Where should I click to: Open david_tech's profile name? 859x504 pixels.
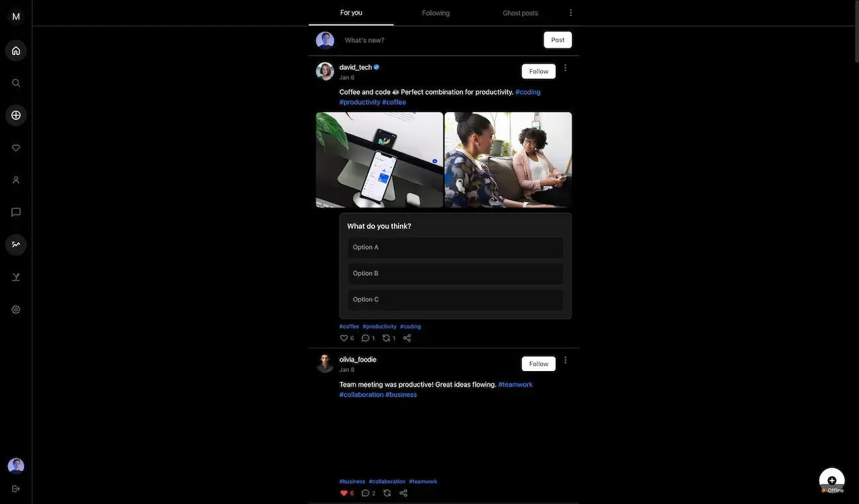click(x=356, y=67)
